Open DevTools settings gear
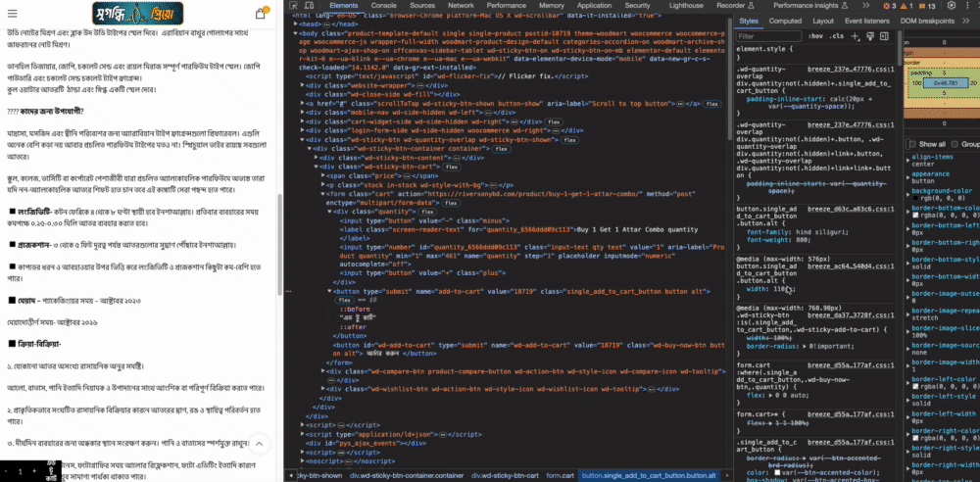The height and width of the screenshot is (482, 980). point(952,6)
